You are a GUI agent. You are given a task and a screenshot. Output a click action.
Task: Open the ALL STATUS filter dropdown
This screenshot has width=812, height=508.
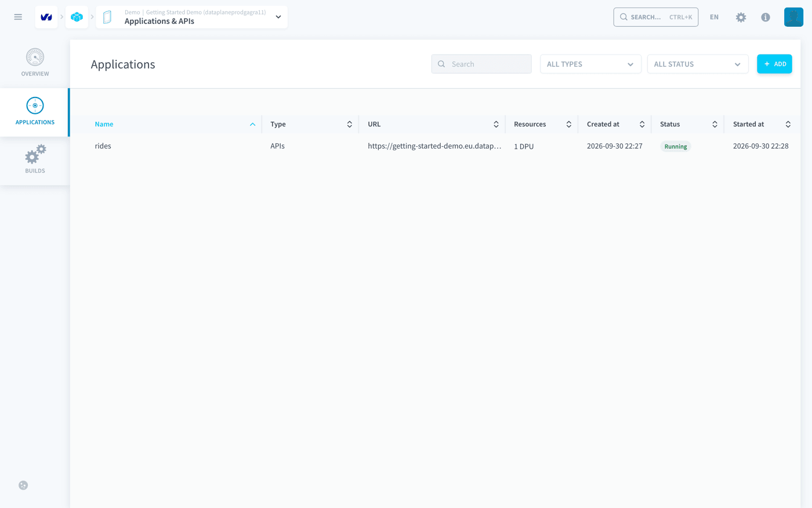tap(698, 64)
